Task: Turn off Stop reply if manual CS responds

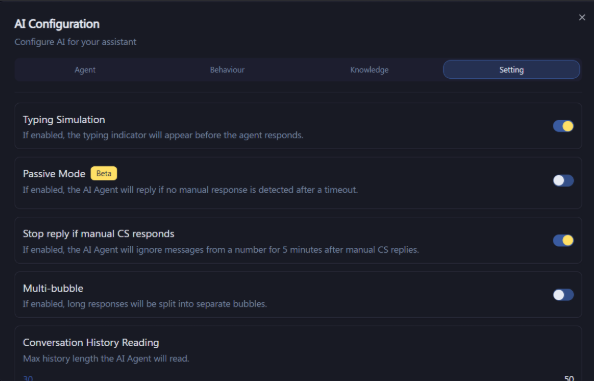Action: point(563,240)
